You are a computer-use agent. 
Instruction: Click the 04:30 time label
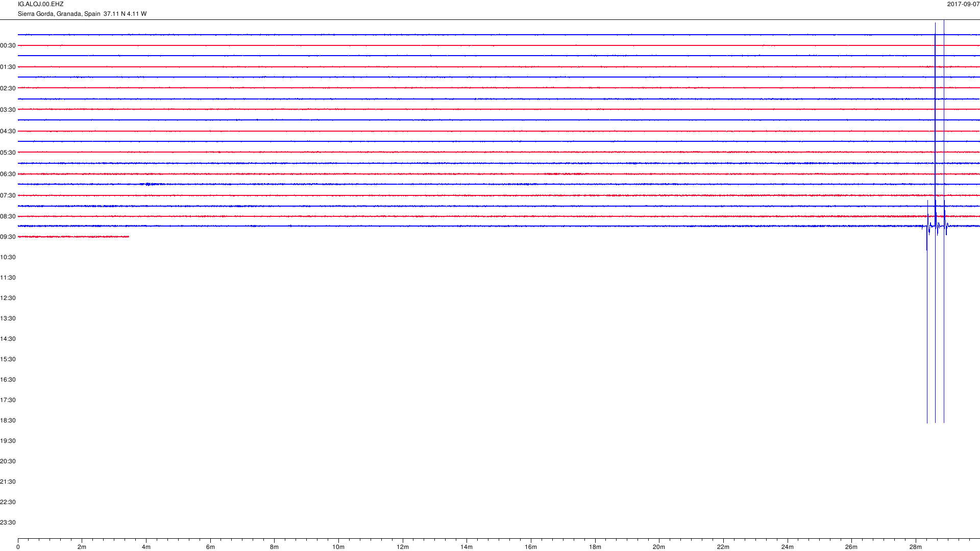[8, 131]
